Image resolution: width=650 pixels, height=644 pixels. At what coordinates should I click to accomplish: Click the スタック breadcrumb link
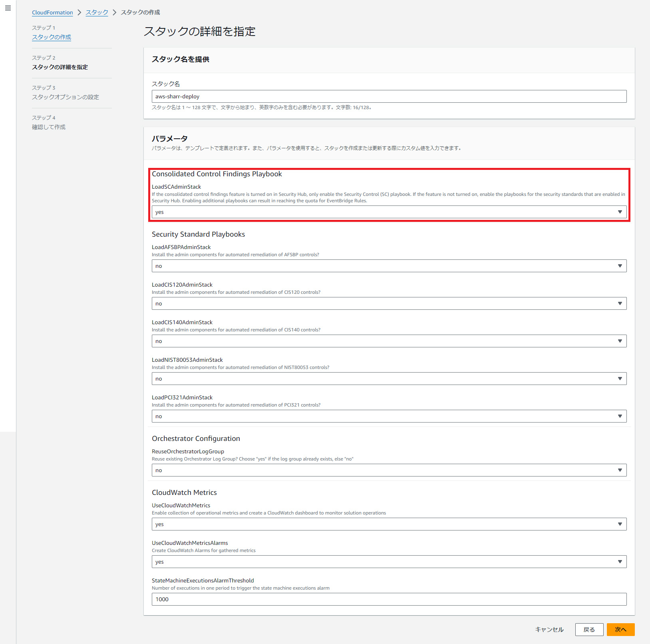97,12
